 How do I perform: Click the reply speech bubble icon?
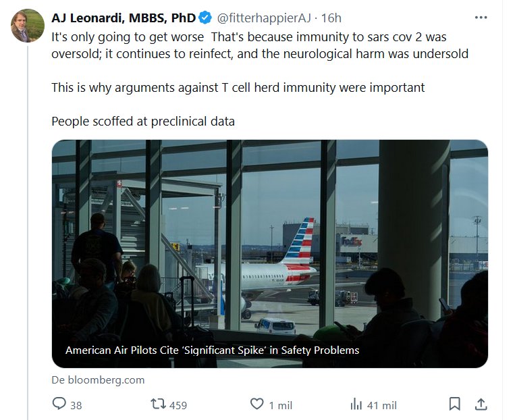(59, 404)
